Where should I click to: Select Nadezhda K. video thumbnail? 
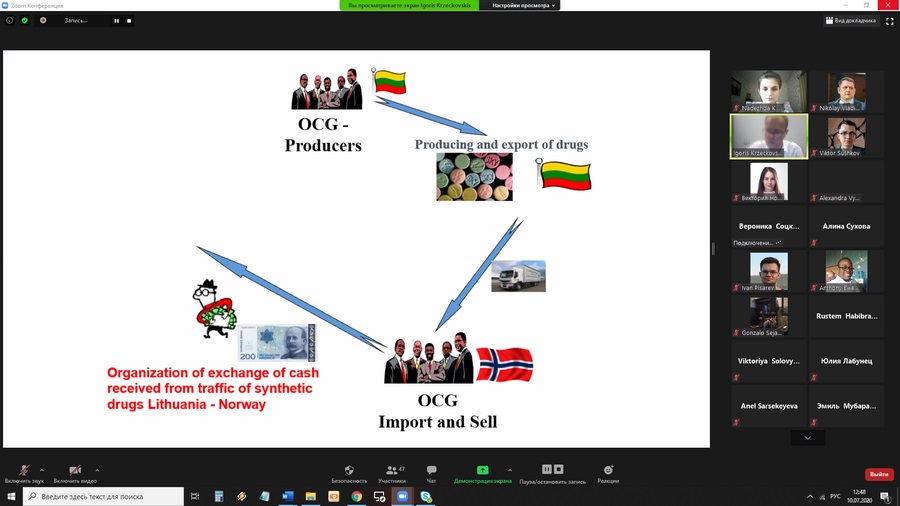tap(769, 91)
